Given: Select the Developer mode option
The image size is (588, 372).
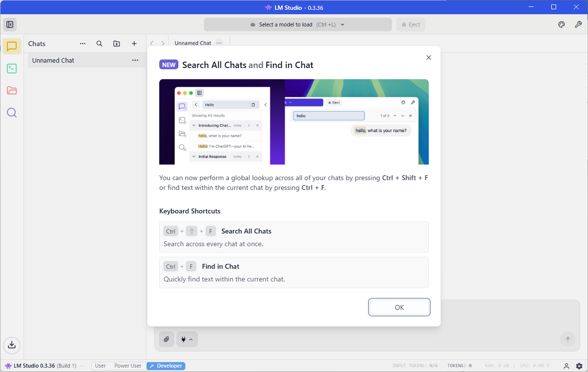Looking at the screenshot, I should [x=166, y=366].
